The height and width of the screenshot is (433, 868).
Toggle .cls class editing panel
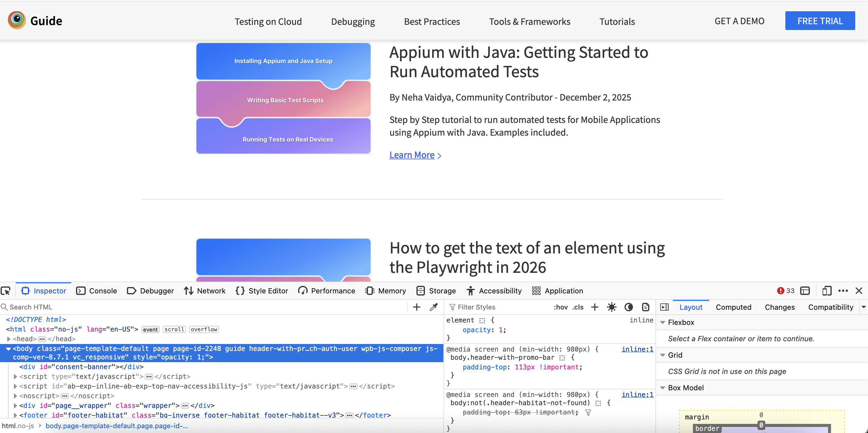[578, 307]
